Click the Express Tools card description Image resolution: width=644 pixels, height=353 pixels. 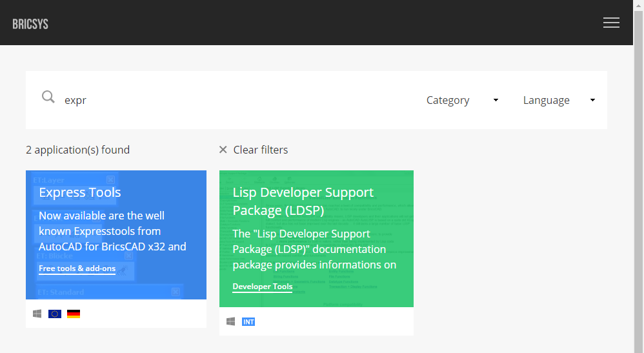(x=112, y=231)
